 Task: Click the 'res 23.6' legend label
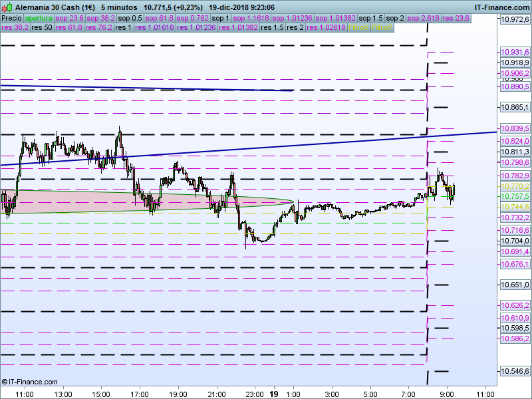(456, 19)
